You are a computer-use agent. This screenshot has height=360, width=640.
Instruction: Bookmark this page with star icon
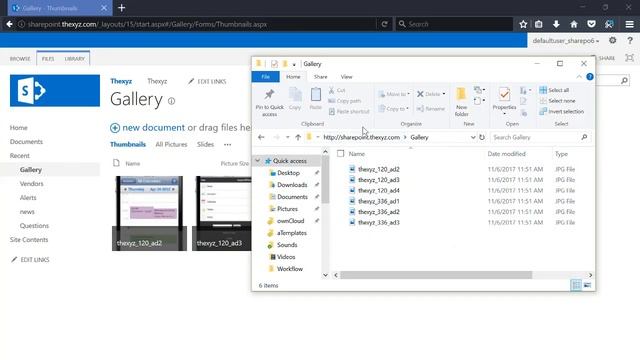pos(523,24)
